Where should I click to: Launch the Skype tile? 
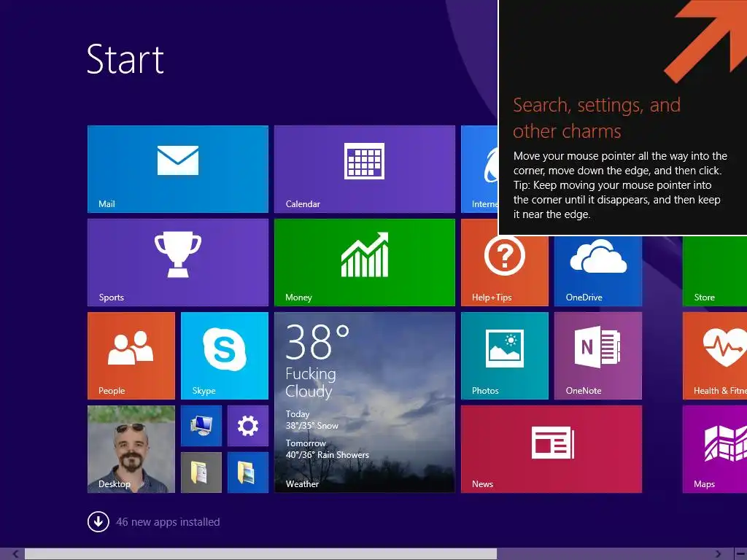coord(225,356)
